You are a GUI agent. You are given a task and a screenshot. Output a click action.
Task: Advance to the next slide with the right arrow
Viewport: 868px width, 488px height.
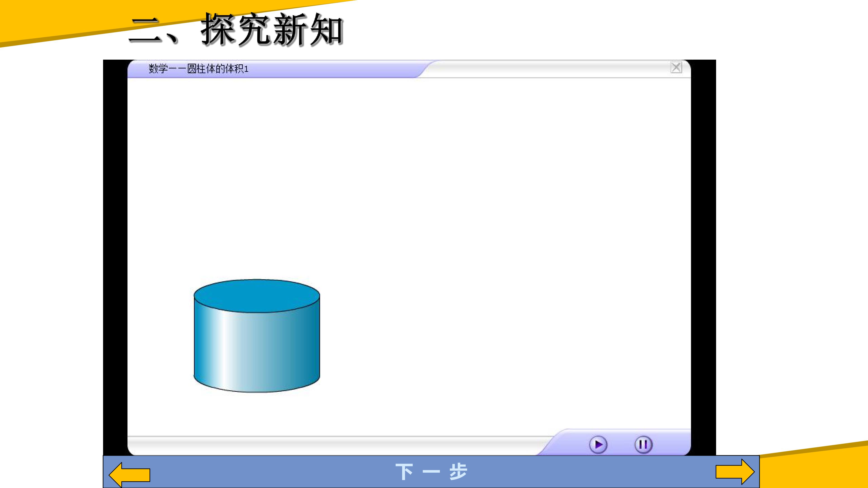(x=735, y=472)
